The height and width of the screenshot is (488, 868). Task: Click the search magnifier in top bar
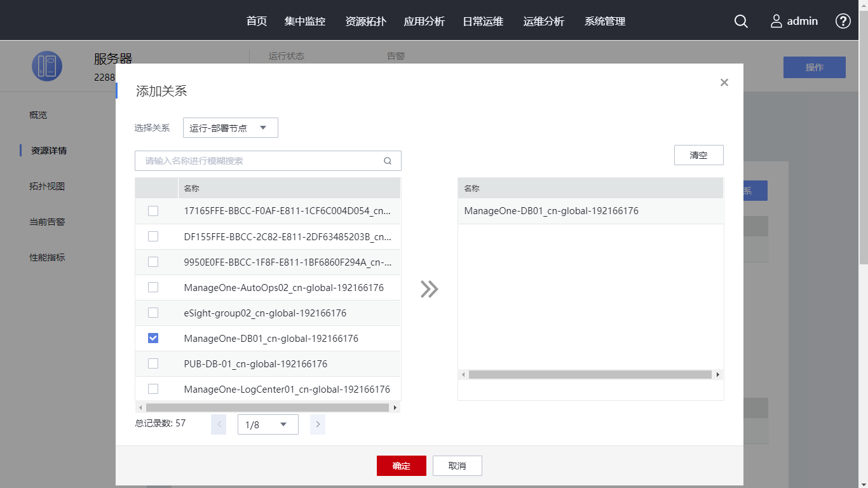tap(741, 21)
